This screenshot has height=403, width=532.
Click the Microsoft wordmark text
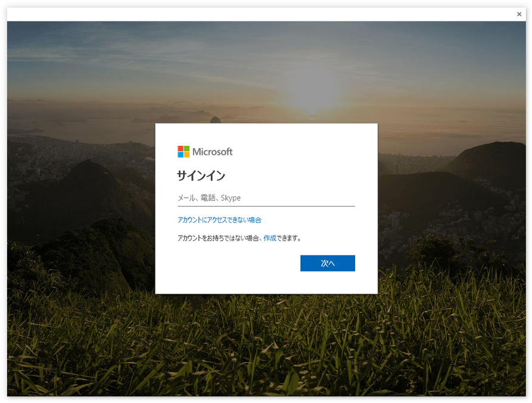[x=213, y=152]
